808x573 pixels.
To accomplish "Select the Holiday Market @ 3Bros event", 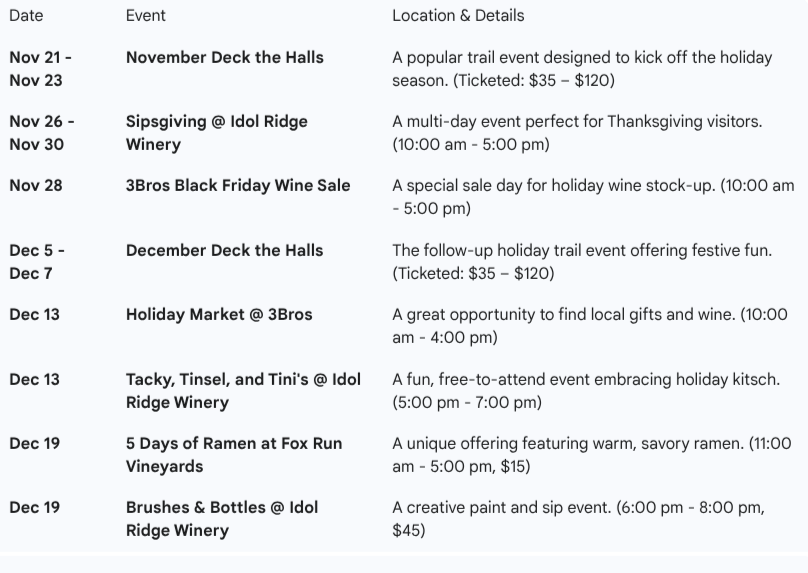I will [219, 314].
